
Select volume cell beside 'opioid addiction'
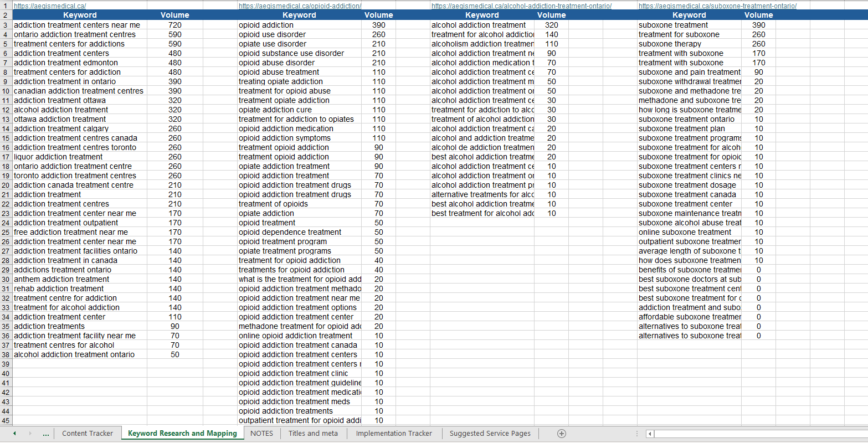point(379,25)
